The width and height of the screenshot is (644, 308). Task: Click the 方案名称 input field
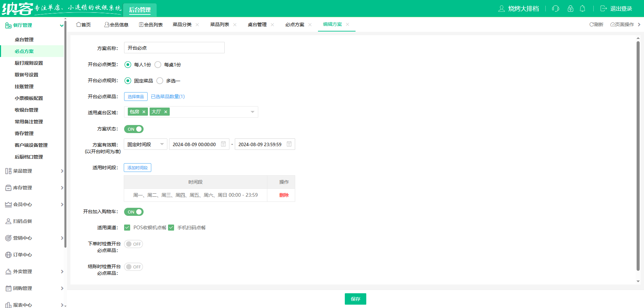click(x=174, y=48)
